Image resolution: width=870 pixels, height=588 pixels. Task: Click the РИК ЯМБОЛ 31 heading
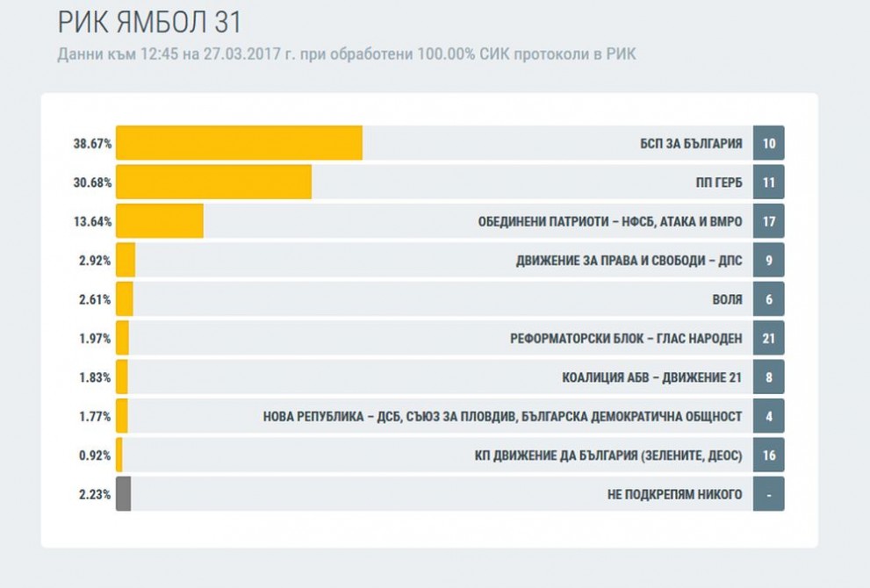149,22
